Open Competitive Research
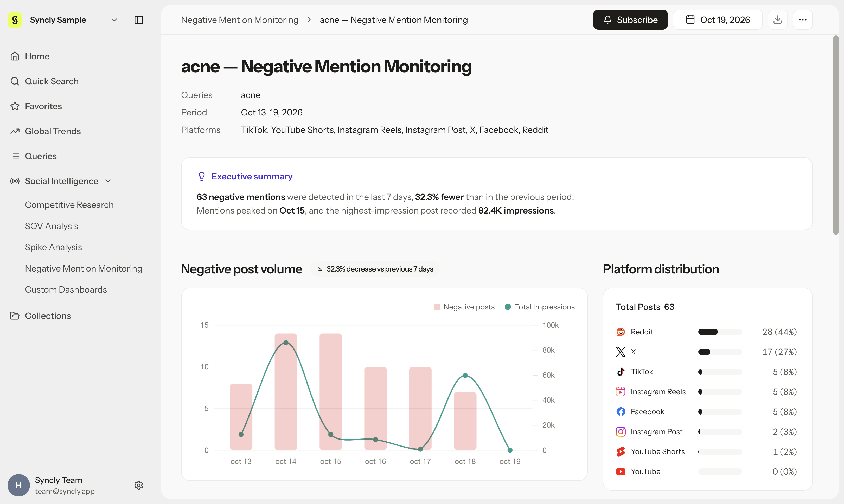This screenshot has height=504, width=844. 69,205
